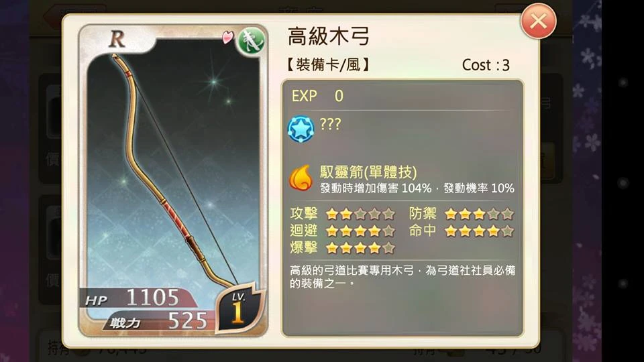Tap the HP 1105 stat bar
Viewport: 644px width, 362px height.
(138, 298)
